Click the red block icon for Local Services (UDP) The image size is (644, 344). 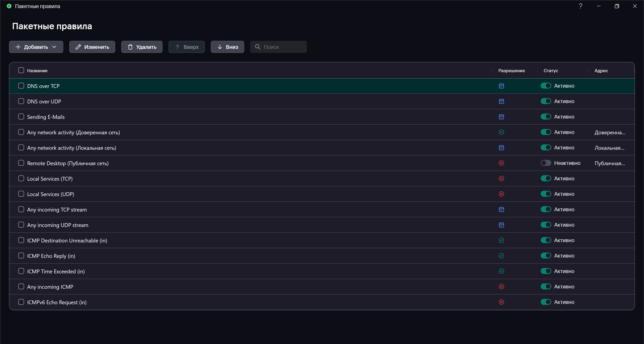(x=501, y=194)
